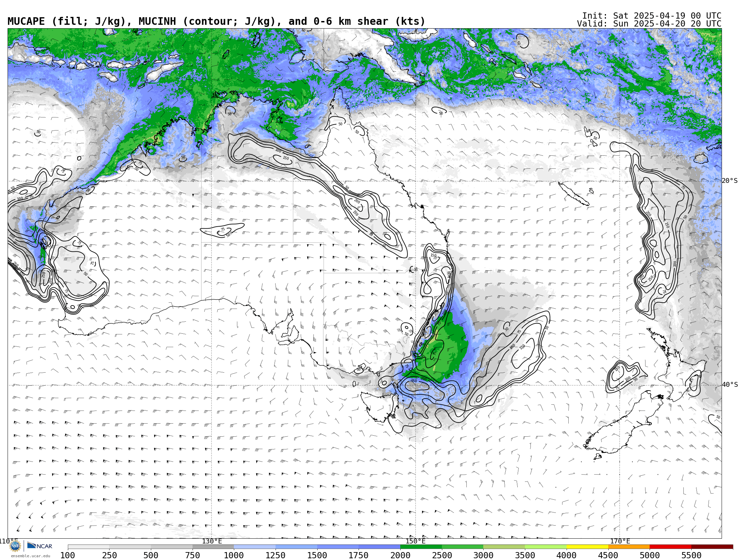
Task: Click the colorbar tick label 750
Action: tap(193, 556)
